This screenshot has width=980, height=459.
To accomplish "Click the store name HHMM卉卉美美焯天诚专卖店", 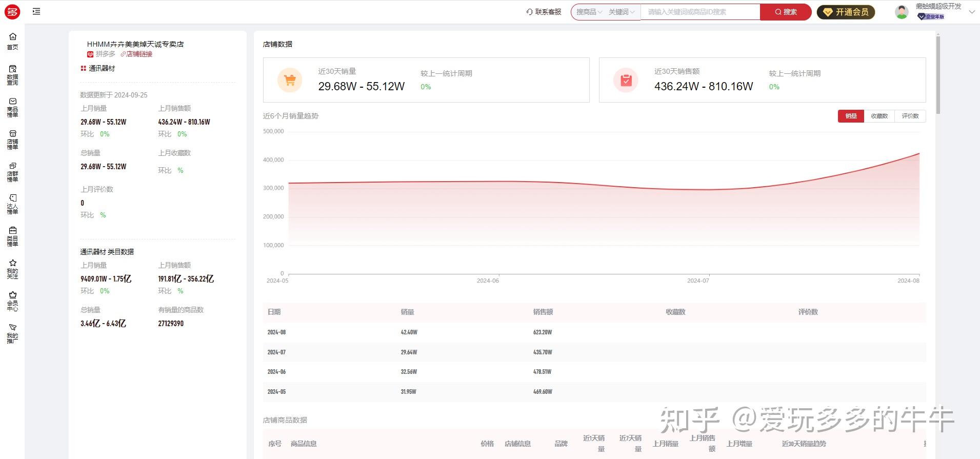I will tap(135, 44).
